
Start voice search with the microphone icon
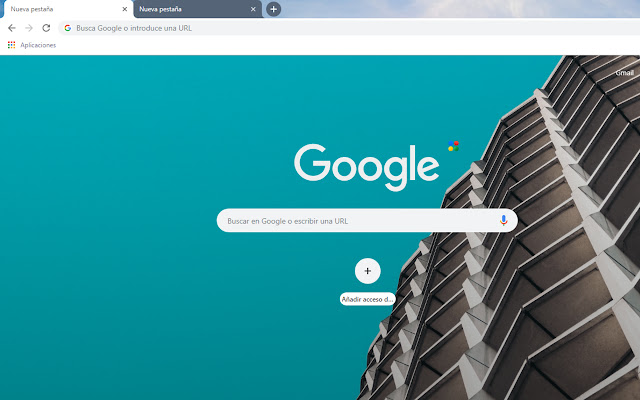point(503,220)
